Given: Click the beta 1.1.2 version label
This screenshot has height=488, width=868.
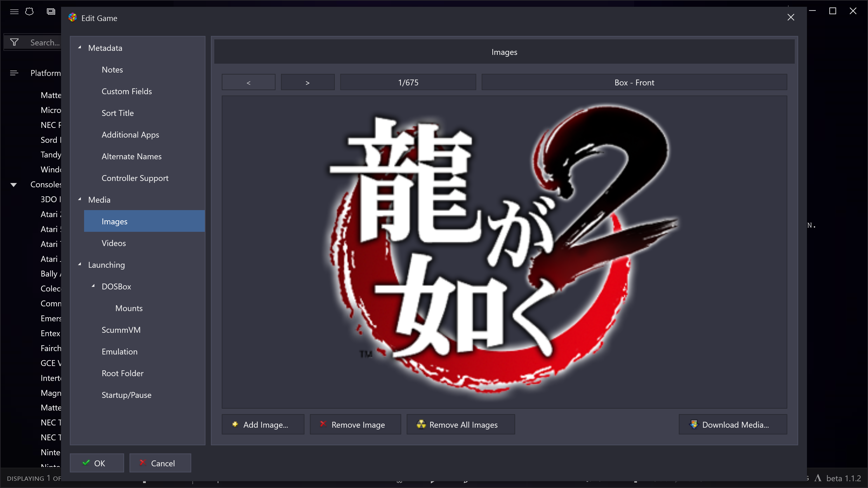Looking at the screenshot, I should pyautogui.click(x=843, y=478).
